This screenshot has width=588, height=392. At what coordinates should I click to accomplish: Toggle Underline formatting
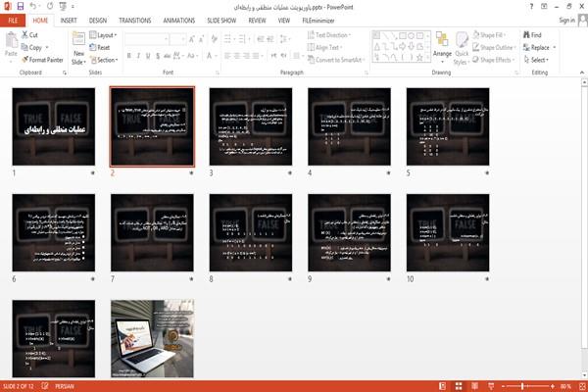148,56
